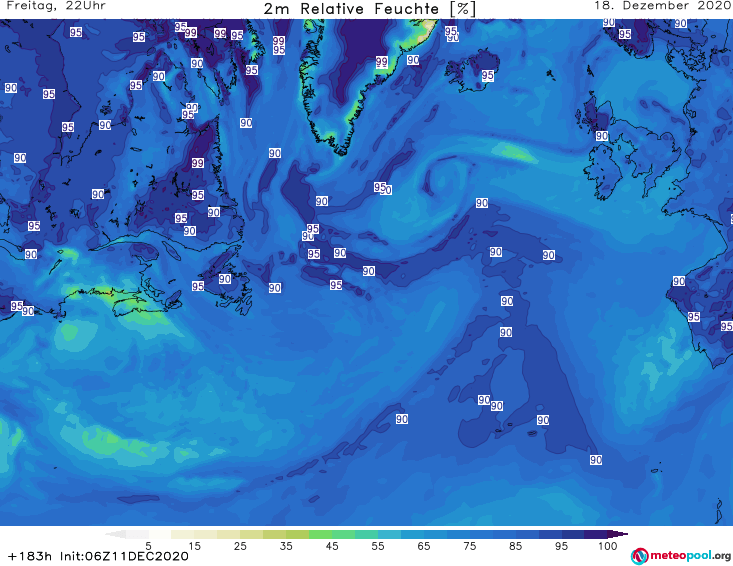This screenshot has width=733, height=566.
Task: Click the date "18. Dezember 2020"
Action: [x=663, y=6]
